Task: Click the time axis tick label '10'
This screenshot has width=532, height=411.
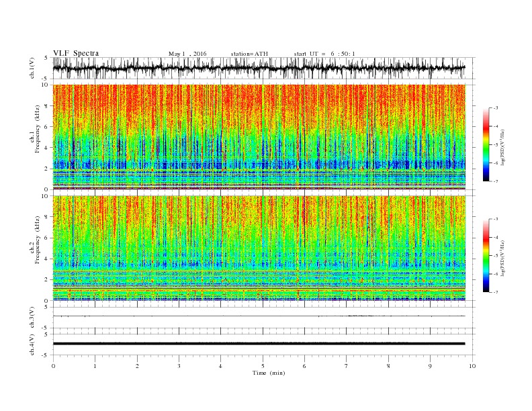Action: point(472,366)
